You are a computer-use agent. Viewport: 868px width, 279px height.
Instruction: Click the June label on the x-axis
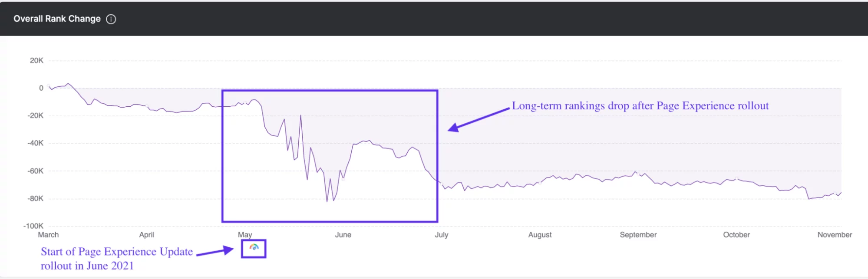(x=343, y=235)
